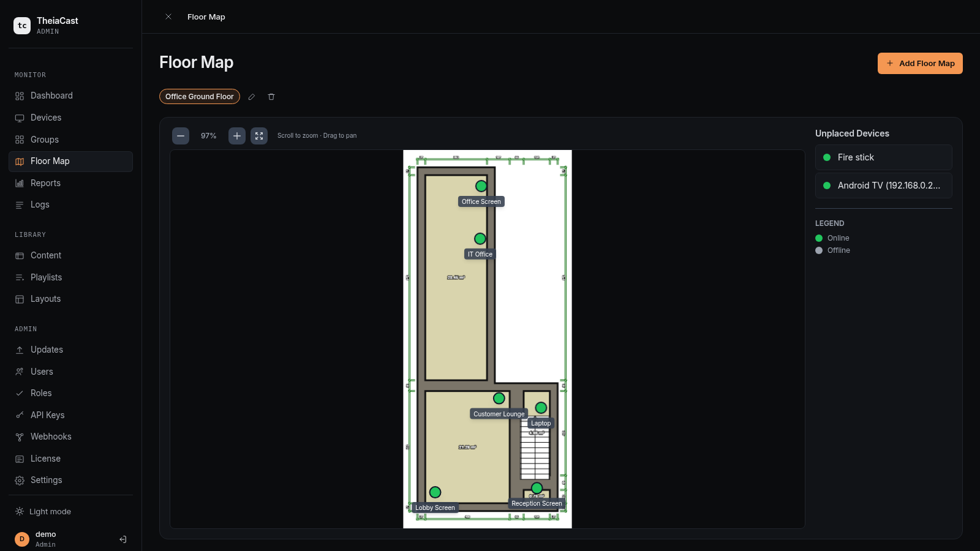The width and height of the screenshot is (980, 551).
Task: Open Settings page
Action: coord(70,480)
